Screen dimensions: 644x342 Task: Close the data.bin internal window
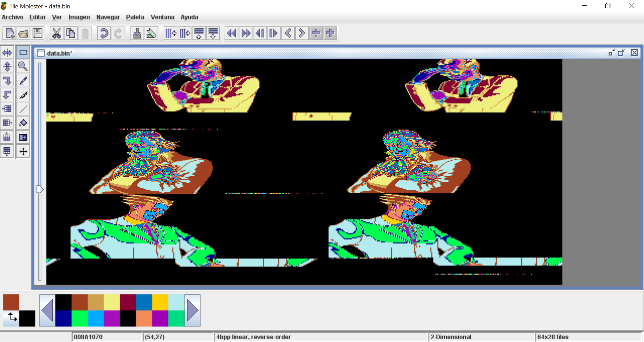634,53
